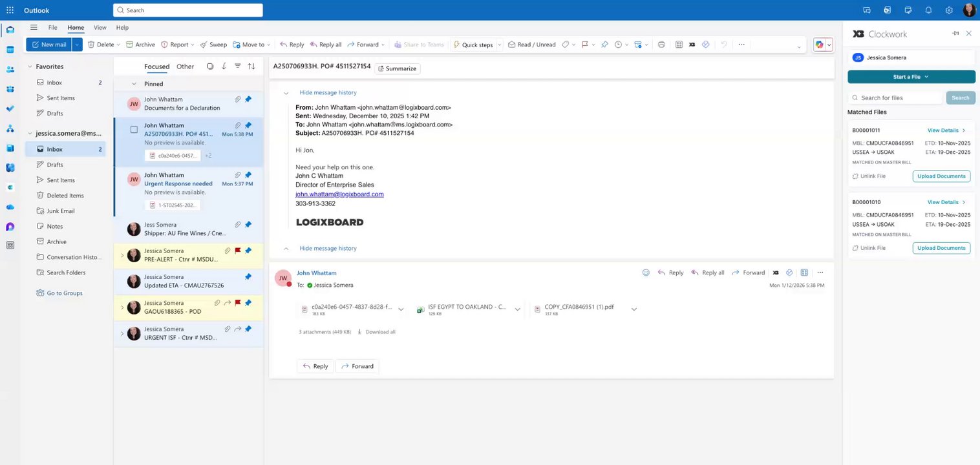Unflag the PRE-ALERT - Ctnr # MSDU message
This screenshot has height=465, width=980.
[x=238, y=251]
